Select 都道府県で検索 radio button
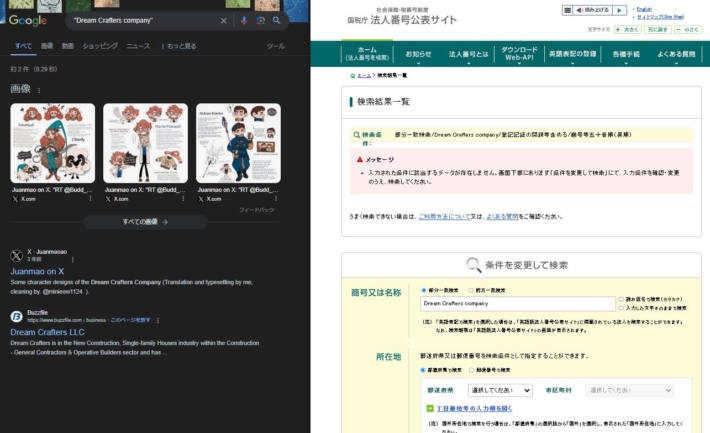Image resolution: width=710 pixels, height=433 pixels. pyautogui.click(x=423, y=370)
